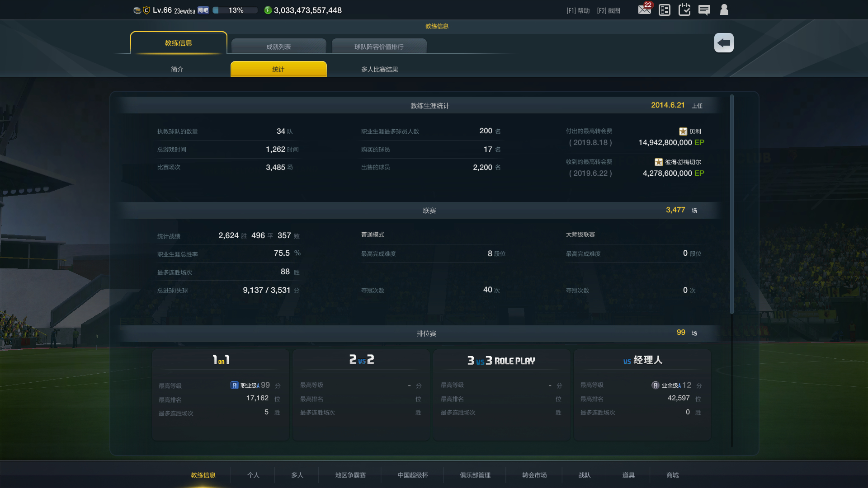Go to 商城 shop in bottom menu
Image resolution: width=868 pixels, height=488 pixels.
pos(672,475)
